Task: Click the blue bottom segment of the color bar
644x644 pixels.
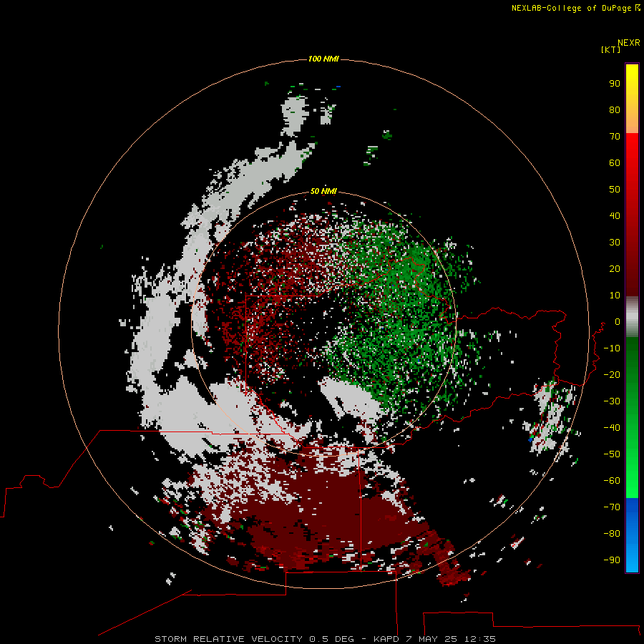Action: (x=632, y=535)
